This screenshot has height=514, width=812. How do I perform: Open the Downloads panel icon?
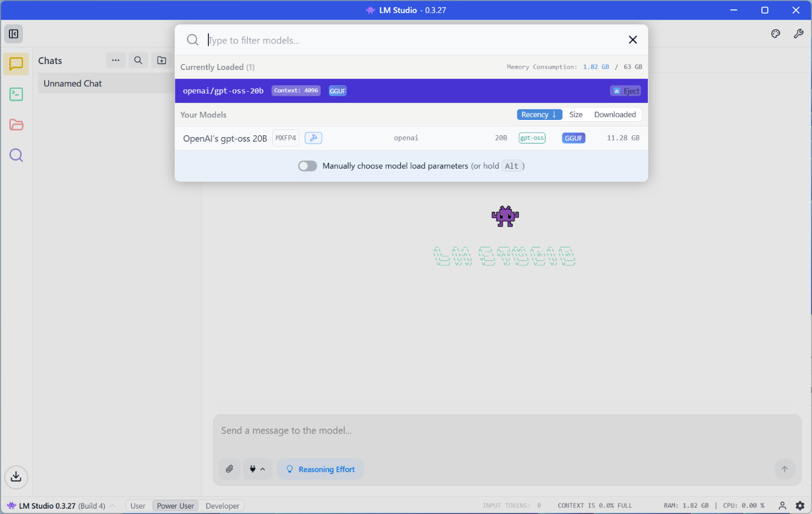16,476
